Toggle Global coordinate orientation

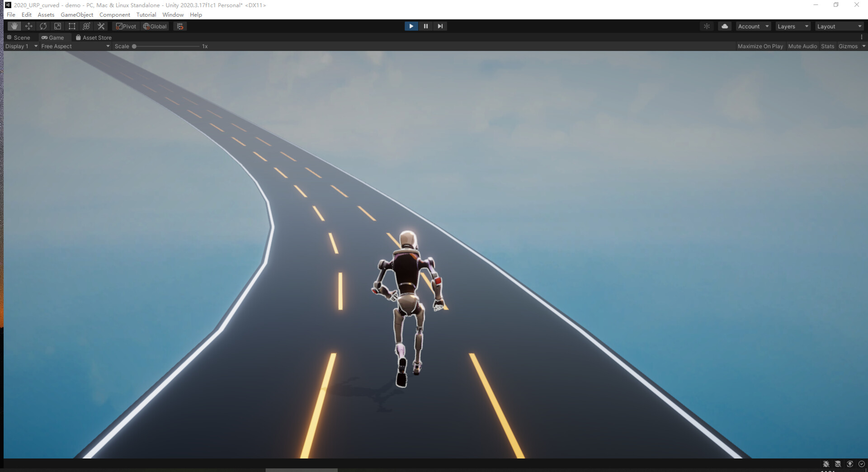pos(155,26)
